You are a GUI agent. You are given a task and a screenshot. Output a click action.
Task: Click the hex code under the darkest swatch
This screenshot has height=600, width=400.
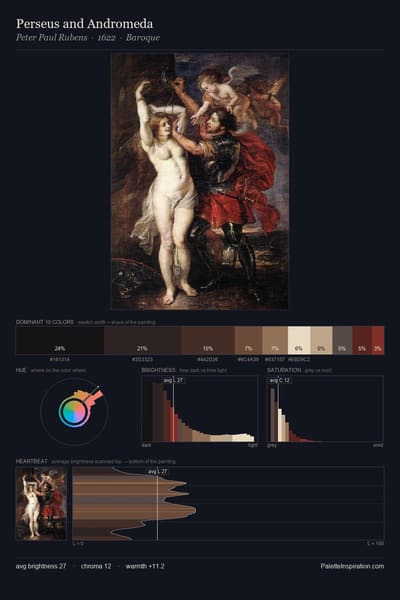pyautogui.click(x=59, y=360)
